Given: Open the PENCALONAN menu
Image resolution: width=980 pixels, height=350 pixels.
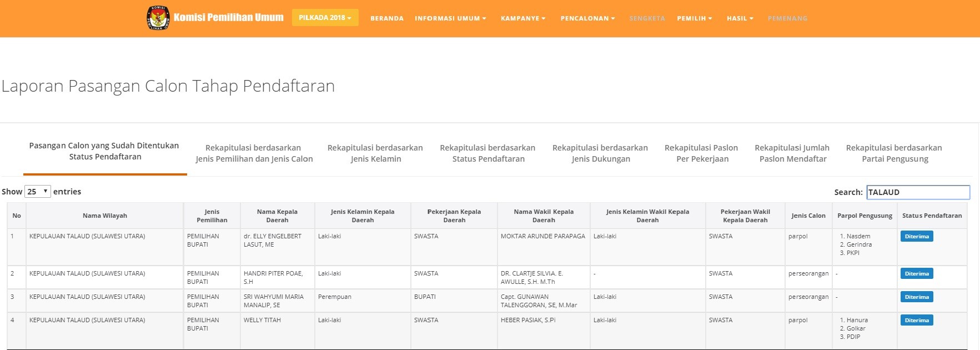Looking at the screenshot, I should (587, 18).
